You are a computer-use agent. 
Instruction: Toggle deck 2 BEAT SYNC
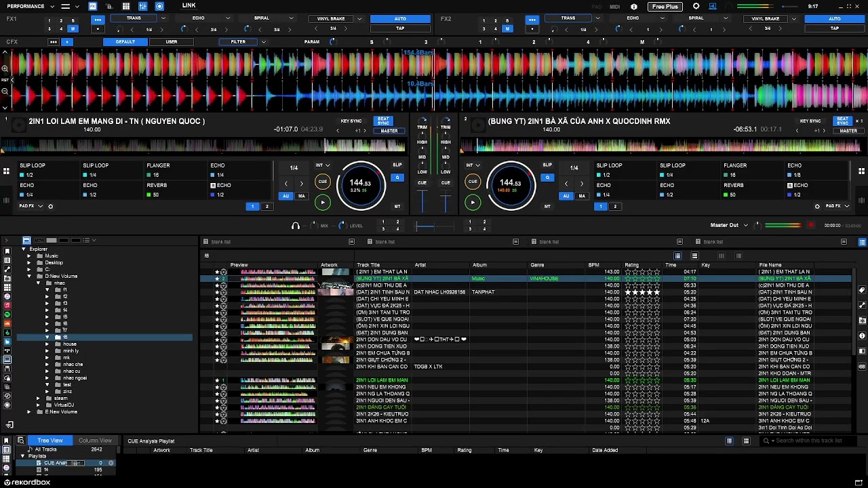pyautogui.click(x=842, y=121)
